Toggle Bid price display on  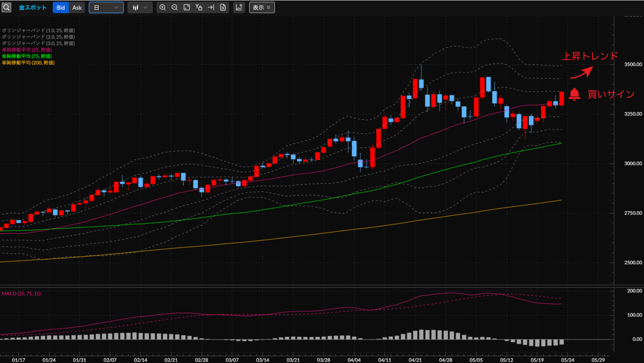(60, 8)
